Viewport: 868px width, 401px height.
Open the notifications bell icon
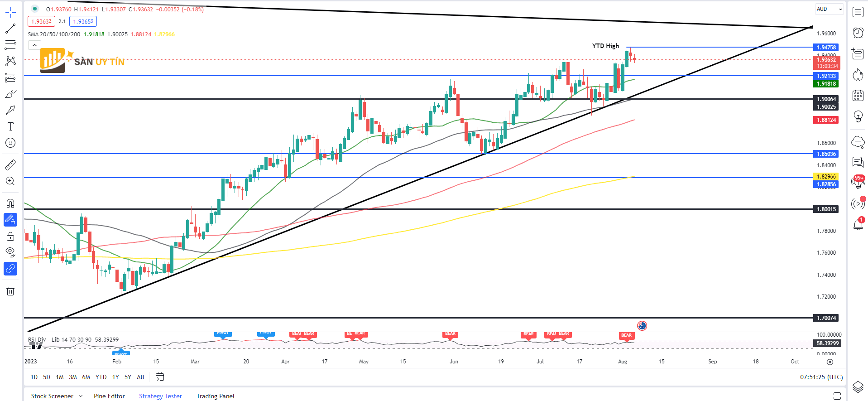858,224
